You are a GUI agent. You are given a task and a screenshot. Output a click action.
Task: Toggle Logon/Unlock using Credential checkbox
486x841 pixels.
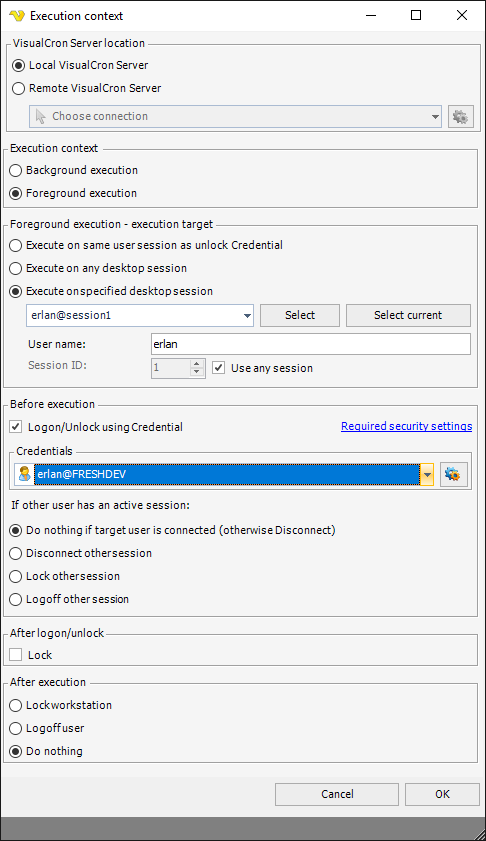coord(16,427)
